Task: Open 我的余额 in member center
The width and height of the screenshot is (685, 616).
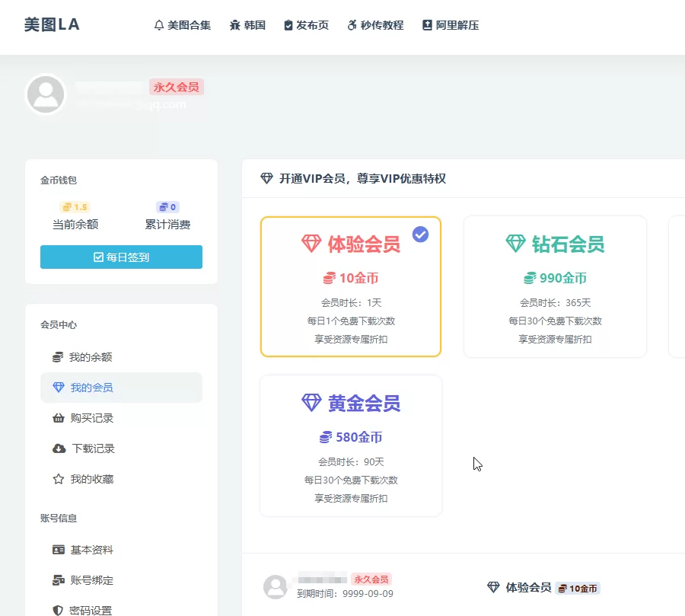Action: pos(122,357)
